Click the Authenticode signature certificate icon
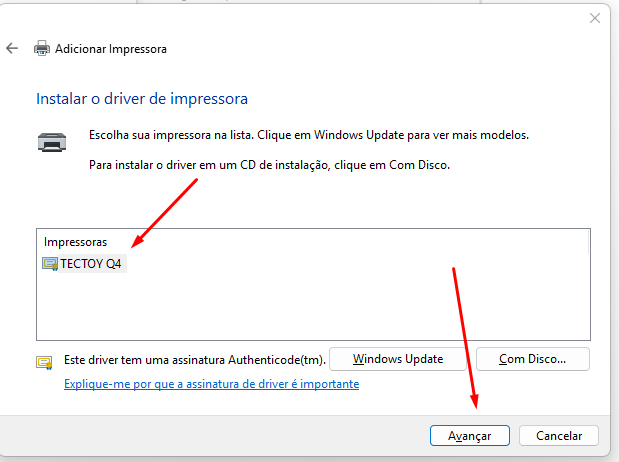This screenshot has width=619, height=462. [44, 362]
